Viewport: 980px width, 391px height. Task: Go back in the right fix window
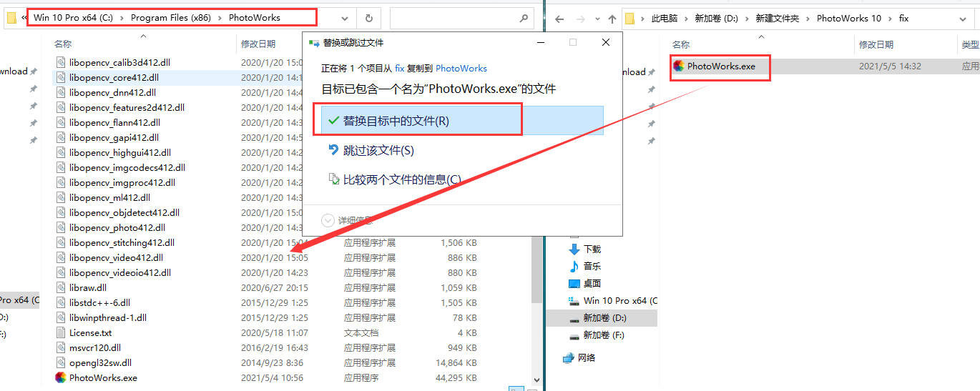(x=559, y=19)
